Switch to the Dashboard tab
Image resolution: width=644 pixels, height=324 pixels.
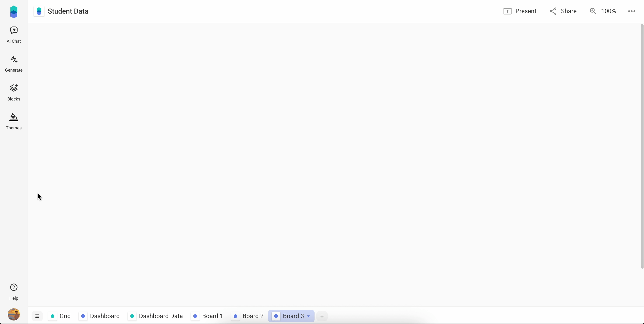[101, 316]
